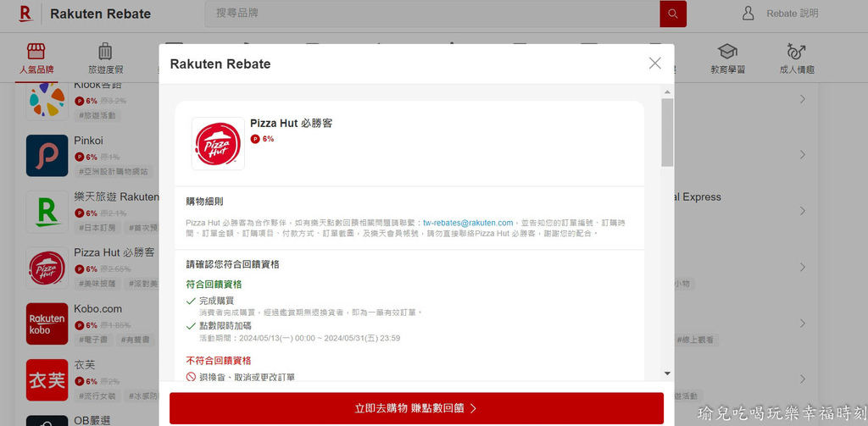
Task: Click the green Rakuten Travel R logo
Action: [x=47, y=212]
